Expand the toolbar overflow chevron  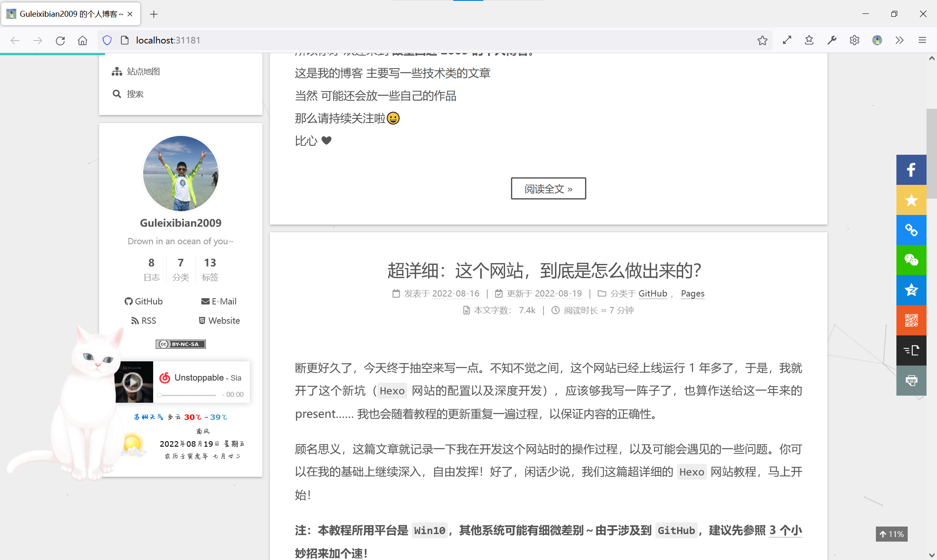click(899, 40)
